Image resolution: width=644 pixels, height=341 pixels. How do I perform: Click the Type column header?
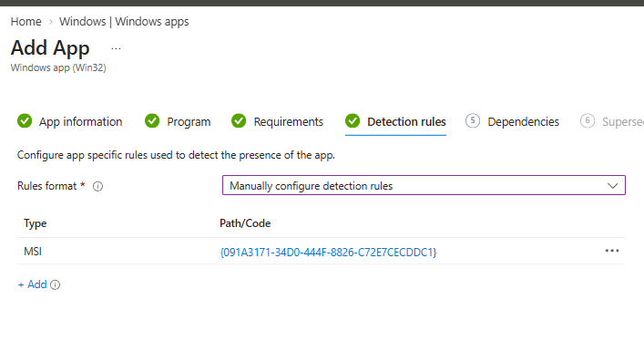(x=36, y=223)
